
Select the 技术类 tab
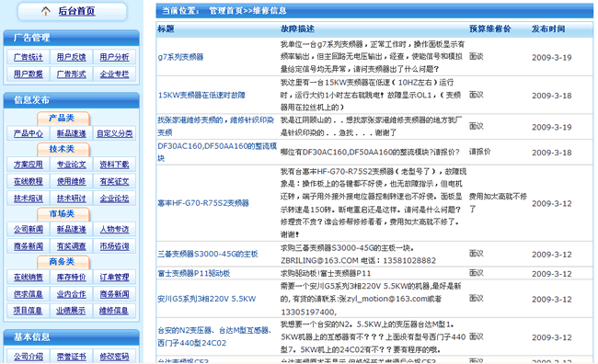click(x=63, y=149)
